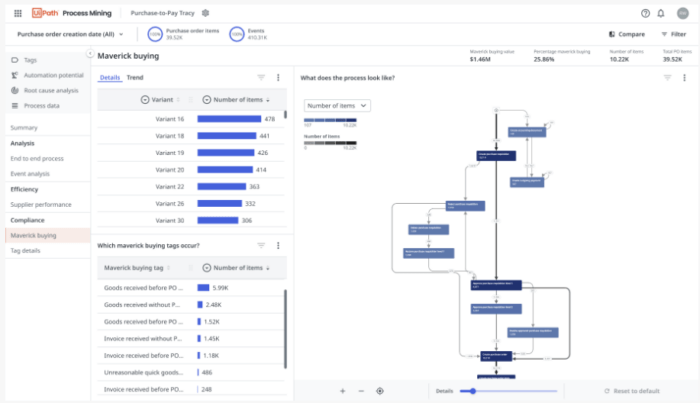700x403 pixels.
Task: Zoom out process graph with minus icon
Action: pos(361,391)
